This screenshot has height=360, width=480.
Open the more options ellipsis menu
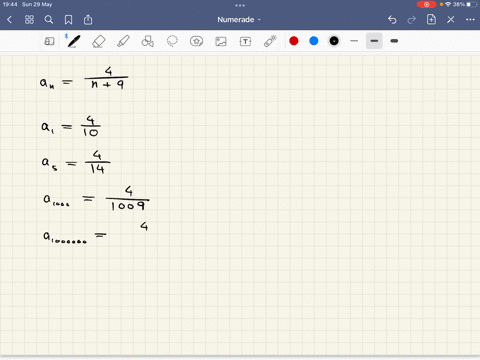tap(470, 20)
